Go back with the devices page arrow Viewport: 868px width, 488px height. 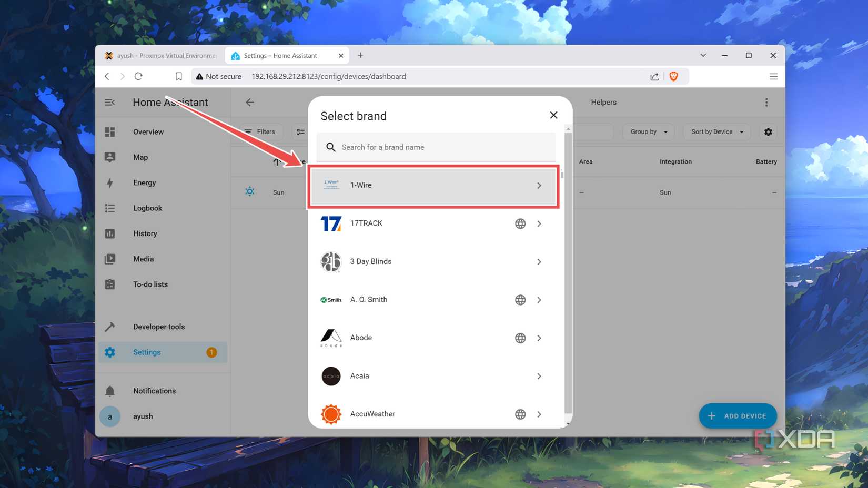point(250,103)
